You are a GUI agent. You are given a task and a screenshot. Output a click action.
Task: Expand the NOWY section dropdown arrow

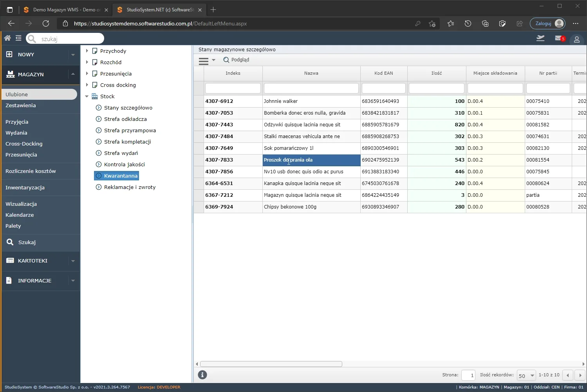73,55
